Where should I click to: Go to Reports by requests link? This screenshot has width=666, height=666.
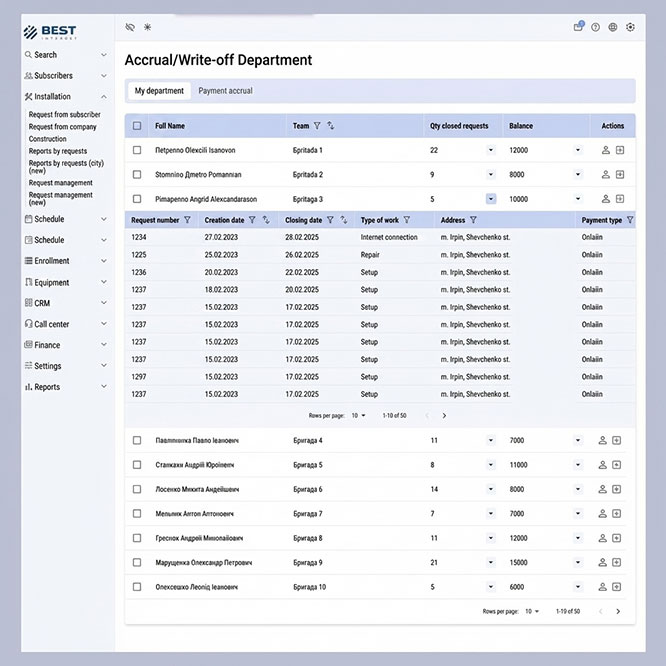coord(58,151)
